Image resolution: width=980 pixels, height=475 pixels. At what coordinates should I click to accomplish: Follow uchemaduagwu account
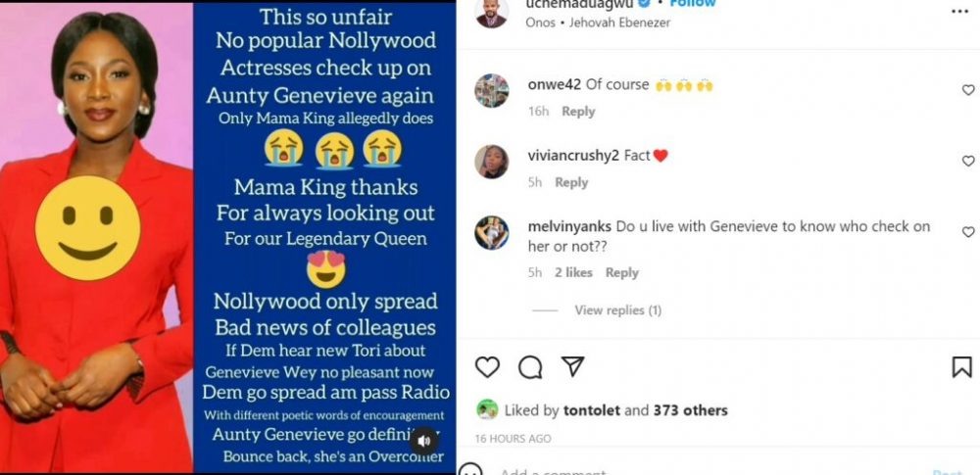(693, 4)
